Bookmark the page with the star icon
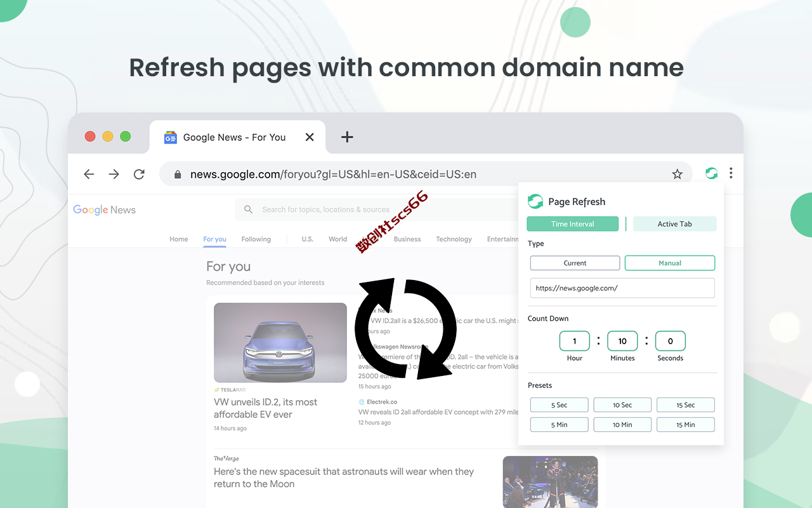Viewport: 812px width, 508px height. coord(677,174)
